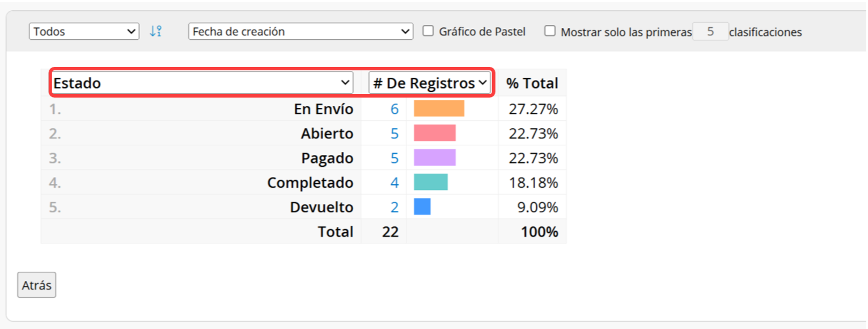Image resolution: width=868 pixels, height=329 pixels.
Task: Click the Atrás button
Action: 37,285
